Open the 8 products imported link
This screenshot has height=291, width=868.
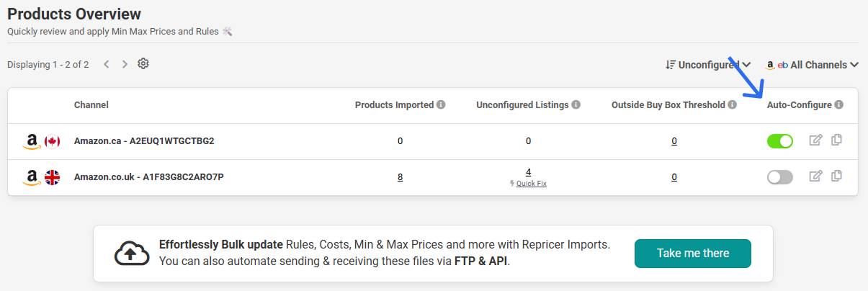point(400,177)
